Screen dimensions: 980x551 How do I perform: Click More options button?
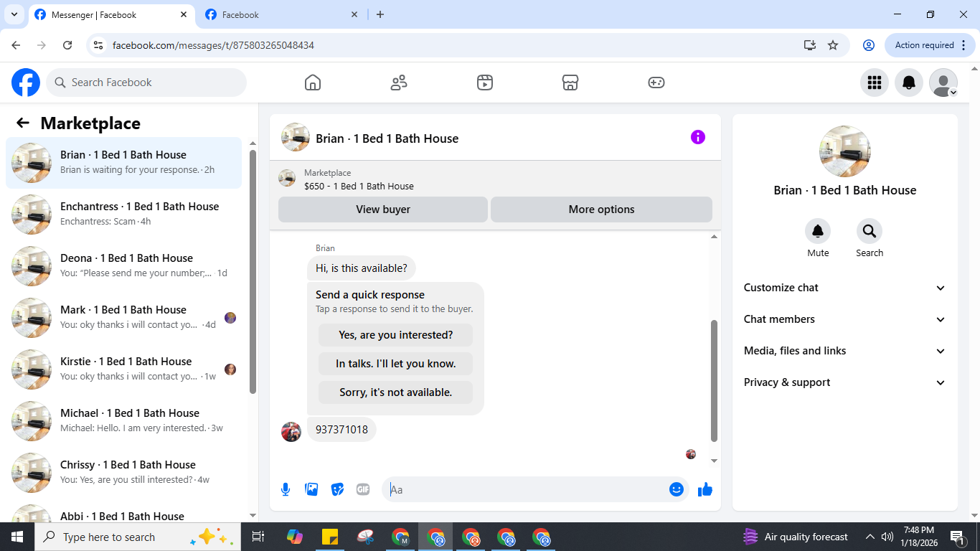601,209
